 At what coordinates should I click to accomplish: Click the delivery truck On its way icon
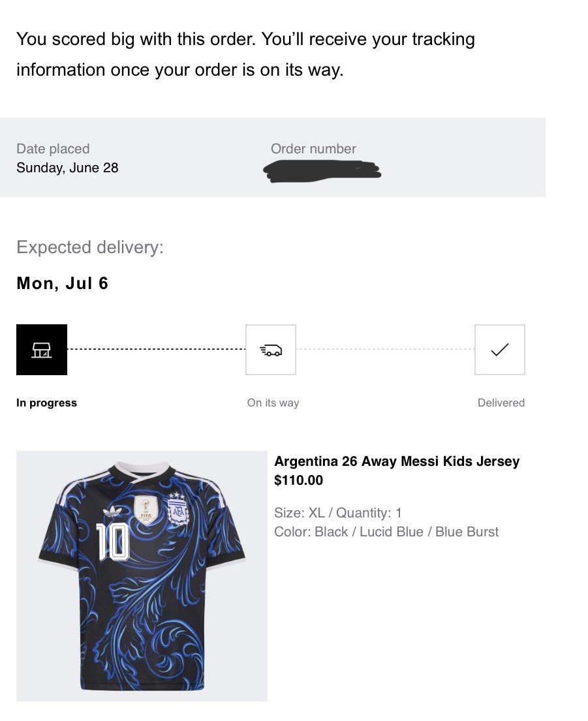[270, 350]
